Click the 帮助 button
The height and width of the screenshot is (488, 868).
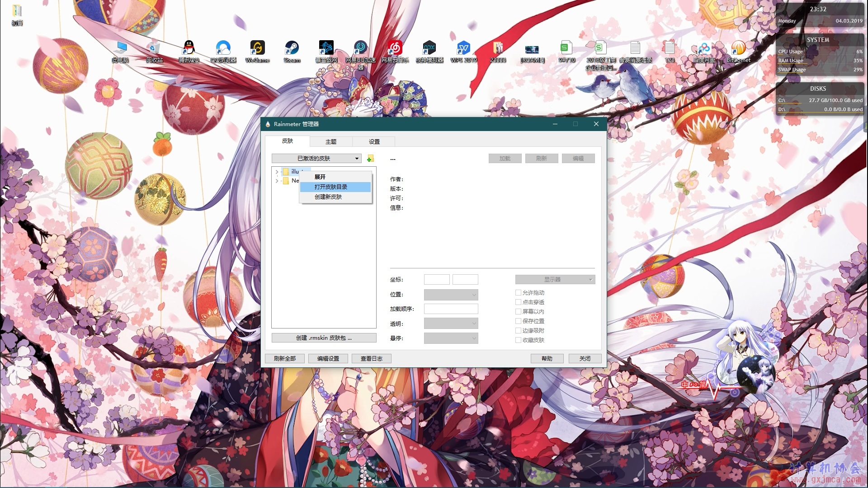(x=547, y=359)
